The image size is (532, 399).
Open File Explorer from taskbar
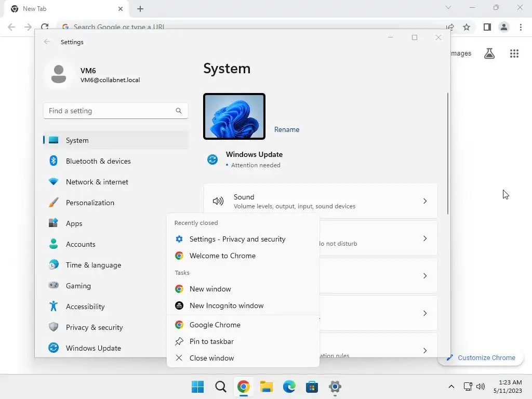click(x=267, y=387)
